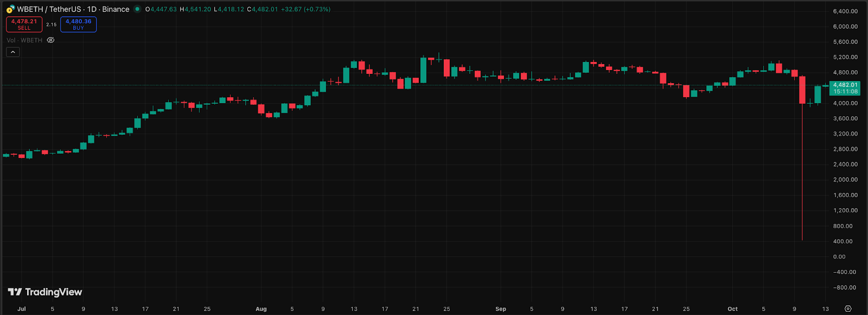
Task: Click the 6,400.00 price axis label
Action: [x=845, y=11]
